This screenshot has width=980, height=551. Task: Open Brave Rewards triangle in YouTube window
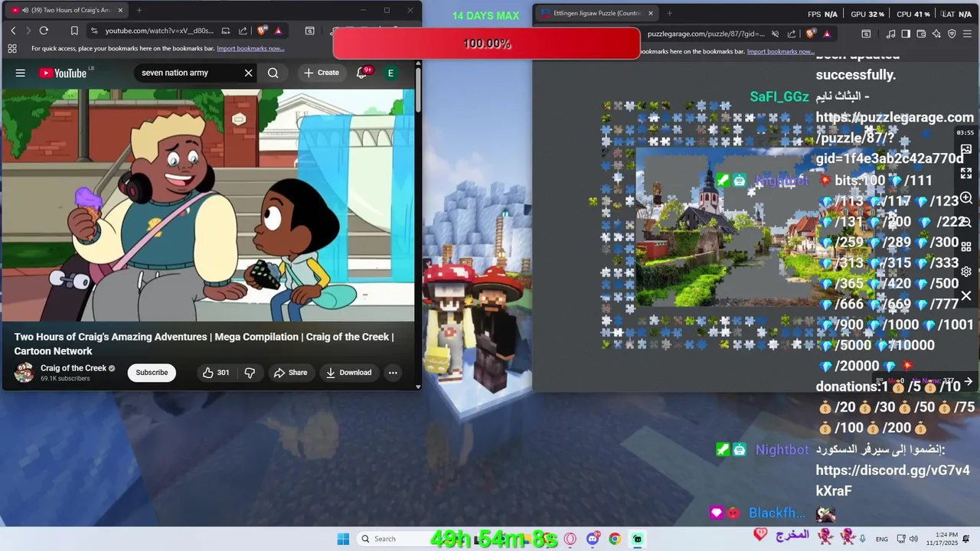click(x=278, y=31)
